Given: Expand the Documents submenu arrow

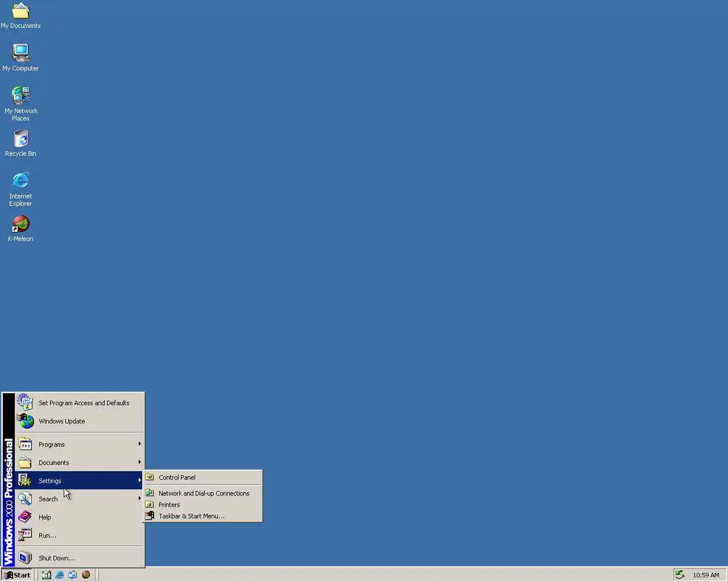Looking at the screenshot, I should 139,462.
